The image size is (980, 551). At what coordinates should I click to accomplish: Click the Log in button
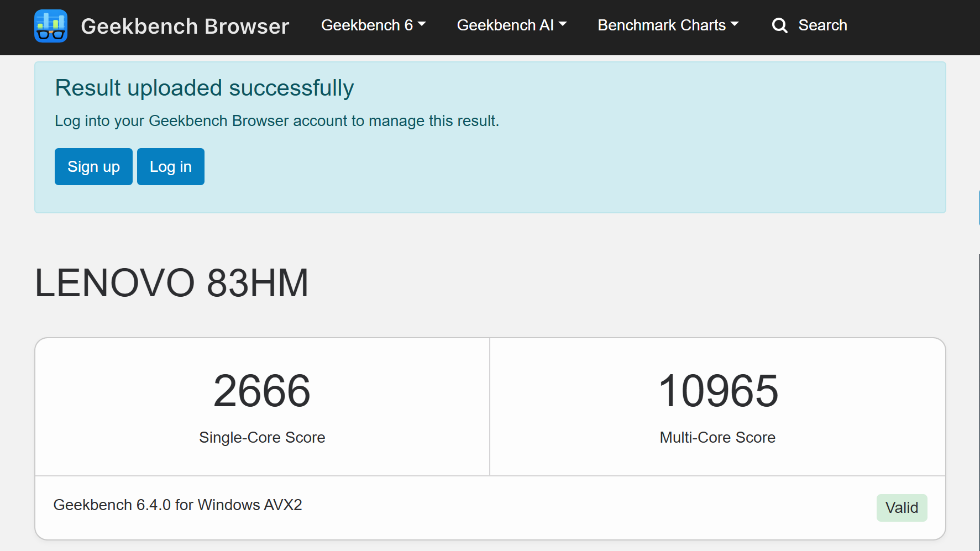point(171,166)
